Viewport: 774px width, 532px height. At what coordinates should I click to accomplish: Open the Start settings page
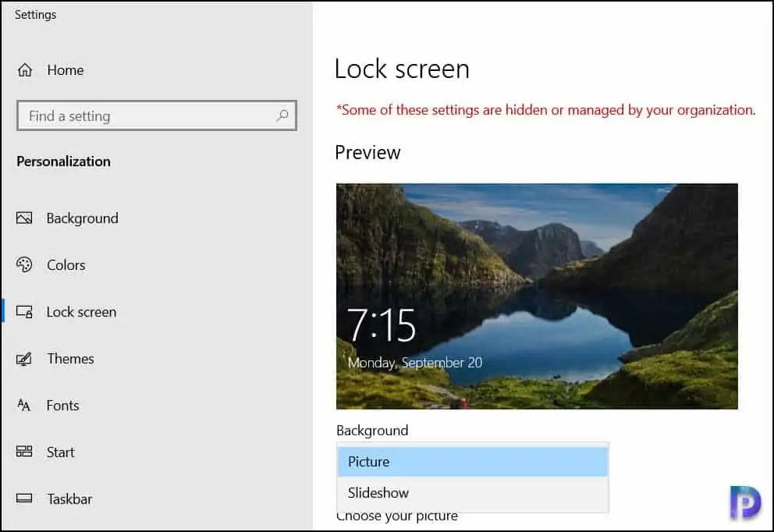coord(61,452)
